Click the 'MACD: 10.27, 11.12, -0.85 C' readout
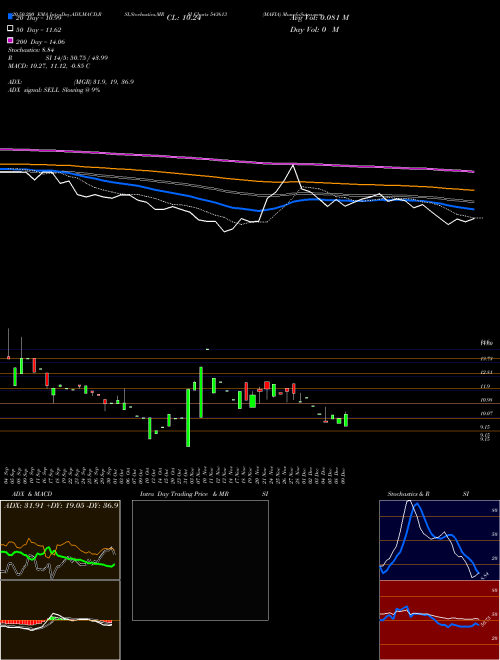500x660 pixels. point(49,66)
